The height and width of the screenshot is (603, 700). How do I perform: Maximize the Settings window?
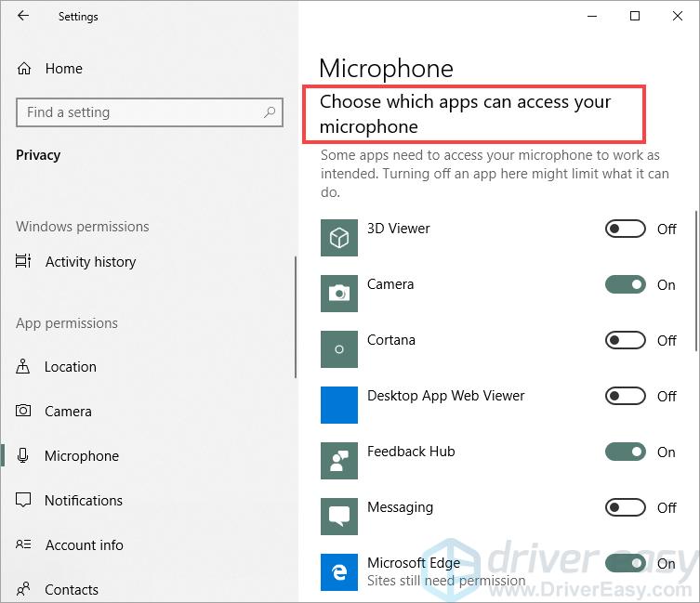click(634, 16)
